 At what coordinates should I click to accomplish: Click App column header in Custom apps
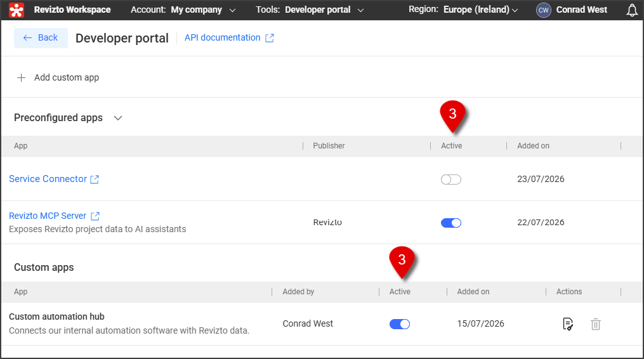pos(20,292)
